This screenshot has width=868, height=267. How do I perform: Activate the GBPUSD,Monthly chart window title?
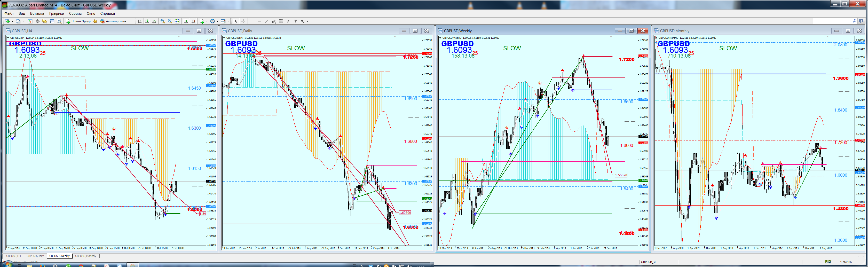[675, 31]
